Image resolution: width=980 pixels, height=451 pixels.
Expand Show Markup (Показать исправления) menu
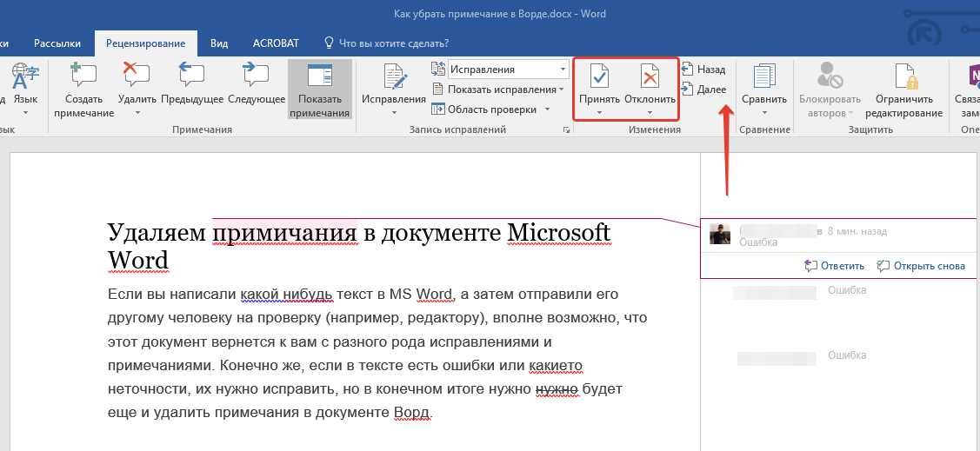(501, 90)
